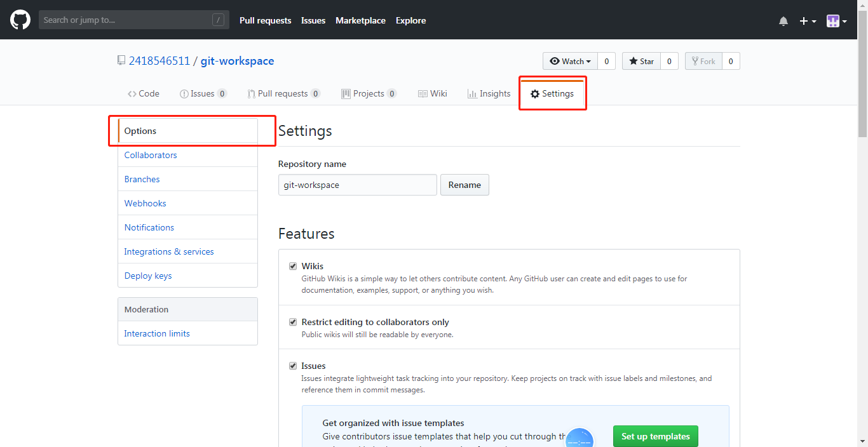
Task: Open Notifications settings page
Action: (187, 227)
